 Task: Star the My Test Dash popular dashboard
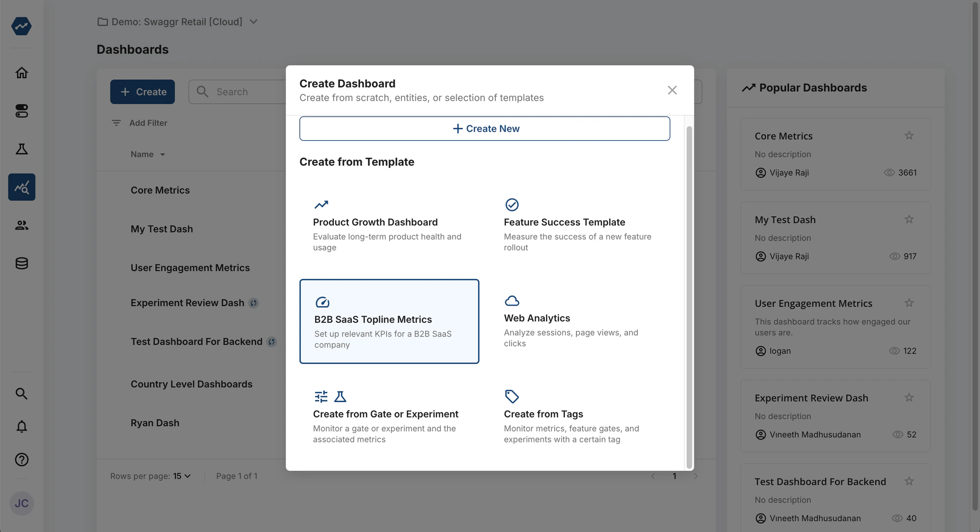[909, 219]
